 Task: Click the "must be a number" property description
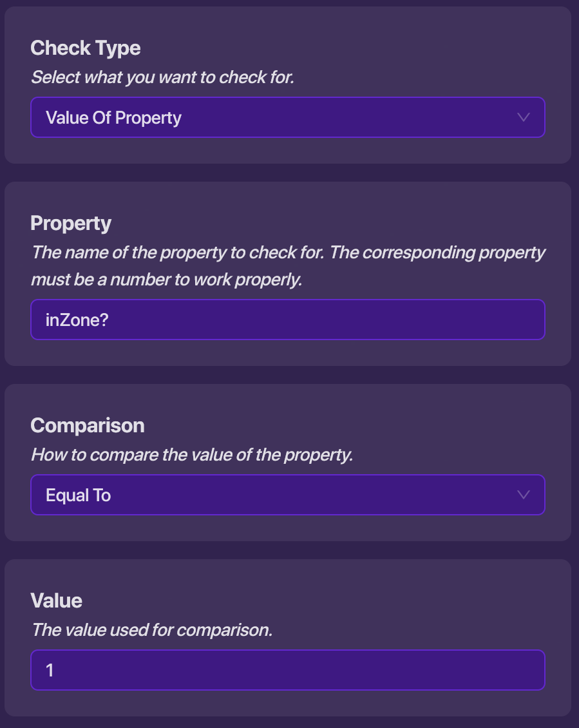click(166, 281)
